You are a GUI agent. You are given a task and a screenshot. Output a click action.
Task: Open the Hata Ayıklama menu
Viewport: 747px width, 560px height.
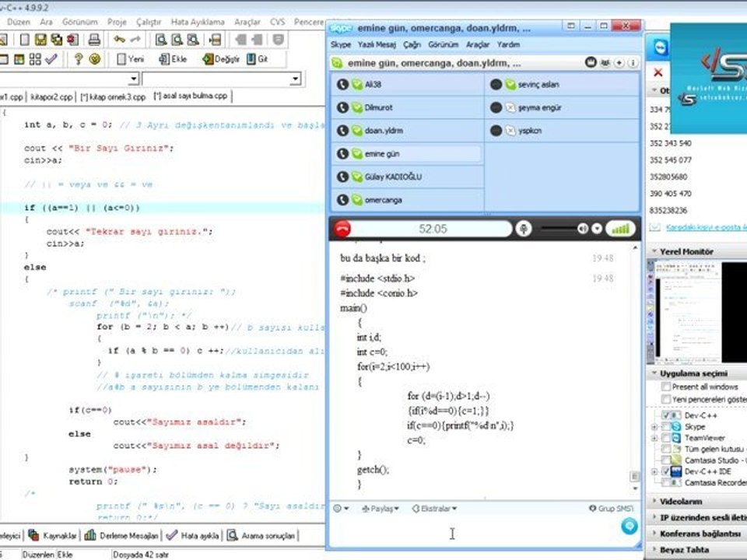[198, 22]
